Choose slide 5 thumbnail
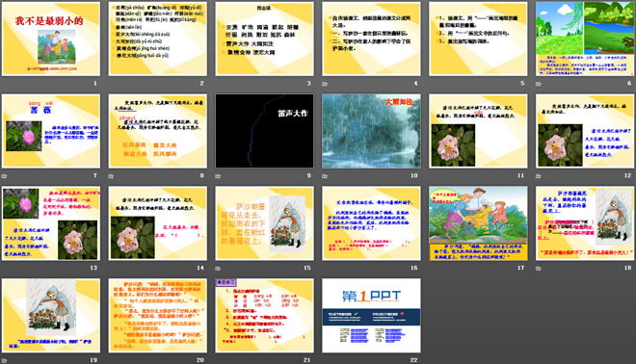The image size is (636, 364). click(x=478, y=39)
